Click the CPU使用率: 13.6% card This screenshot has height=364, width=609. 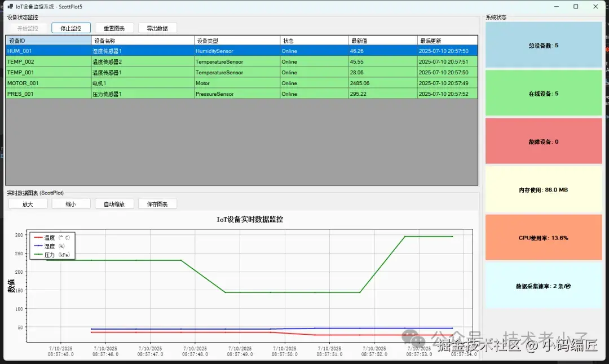(544, 237)
